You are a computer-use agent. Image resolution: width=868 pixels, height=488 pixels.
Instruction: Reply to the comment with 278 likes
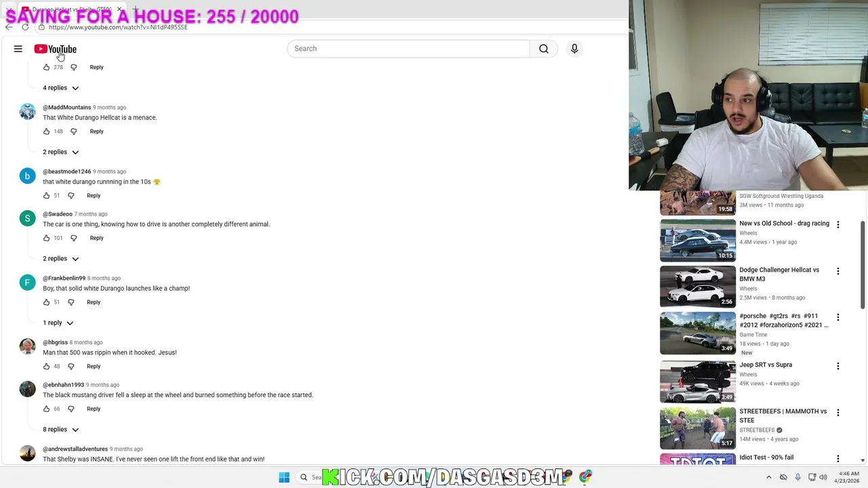point(96,67)
